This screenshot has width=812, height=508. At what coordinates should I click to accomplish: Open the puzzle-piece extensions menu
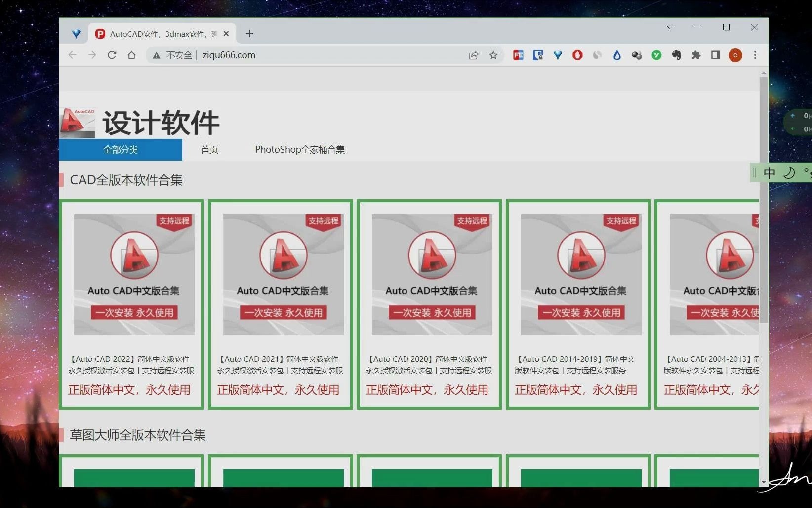click(x=696, y=55)
